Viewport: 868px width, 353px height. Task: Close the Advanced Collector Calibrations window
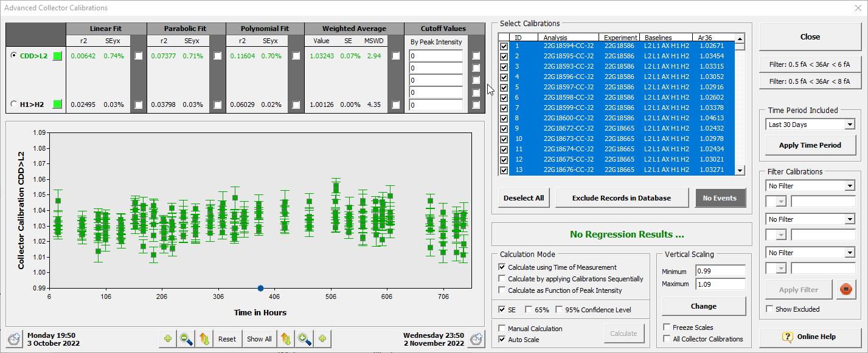pyautogui.click(x=857, y=8)
